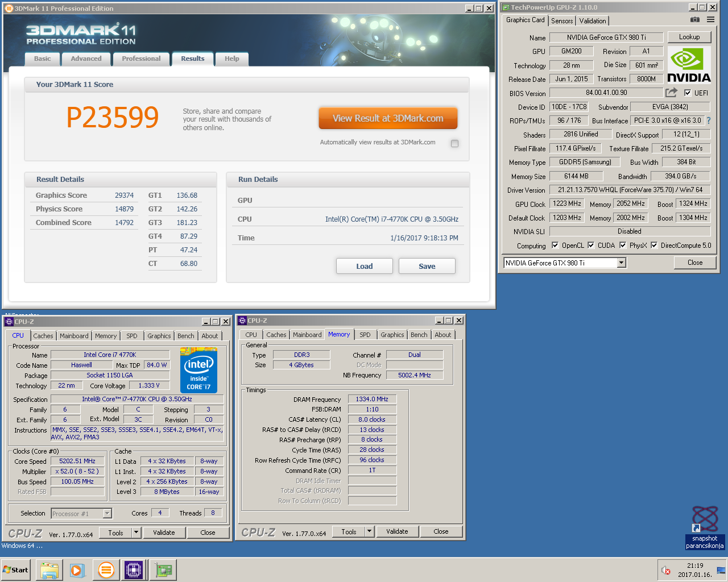Toggle the UEFI checkbox in GPU-Z
Image resolution: width=728 pixels, height=582 pixels.
pyautogui.click(x=688, y=93)
